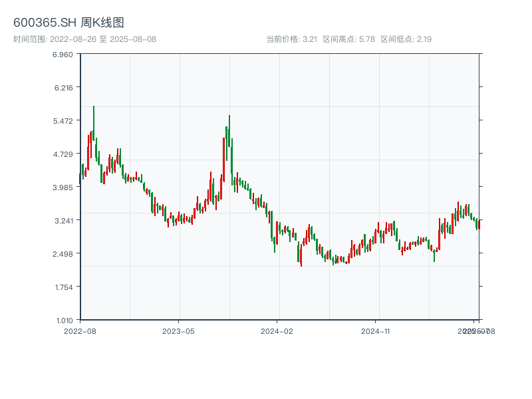Click y-axis value 6.216

point(64,88)
